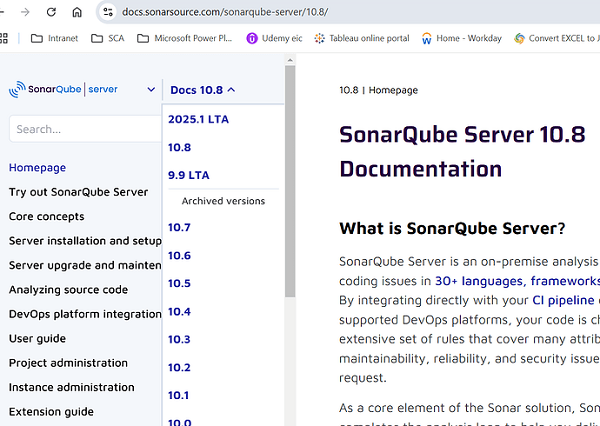The width and height of the screenshot is (600, 426).
Task: Select archived version 10.1
Action: pyautogui.click(x=178, y=395)
